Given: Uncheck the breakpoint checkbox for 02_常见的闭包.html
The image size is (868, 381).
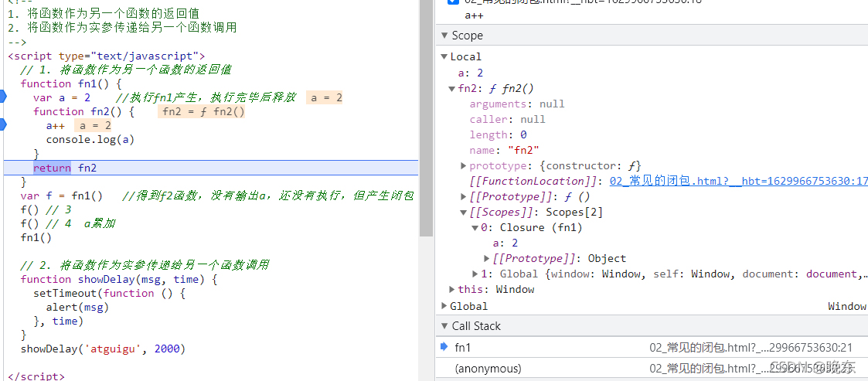Looking at the screenshot, I should (x=453, y=2).
